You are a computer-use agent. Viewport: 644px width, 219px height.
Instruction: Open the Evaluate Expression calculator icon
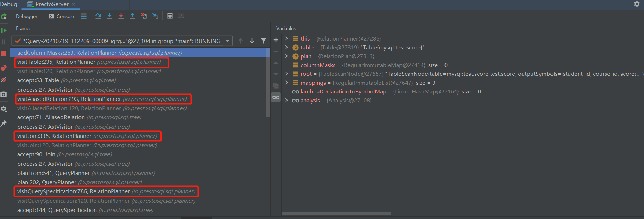click(x=170, y=16)
